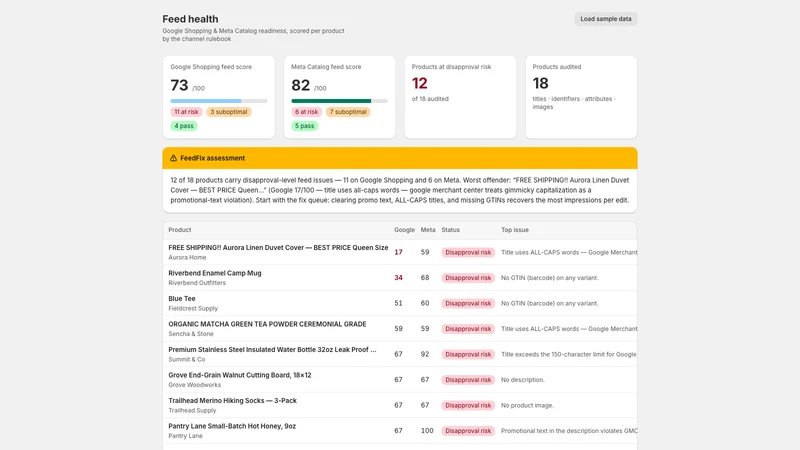The width and height of the screenshot is (800, 450).
Task: Click the 'Title exceeds the 150-character limit' issue
Action: coord(568,355)
